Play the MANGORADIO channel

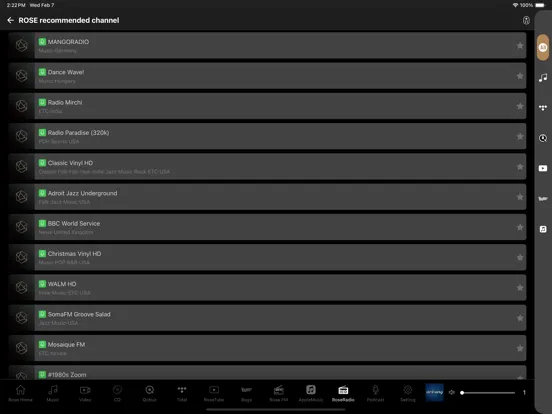tap(267, 46)
